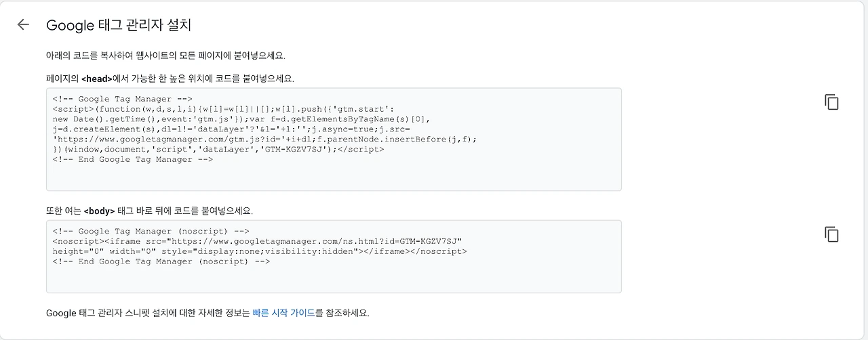Copy the noscript body snippet with copy icon
Viewport: 868px width, 340px height.
[831, 234]
